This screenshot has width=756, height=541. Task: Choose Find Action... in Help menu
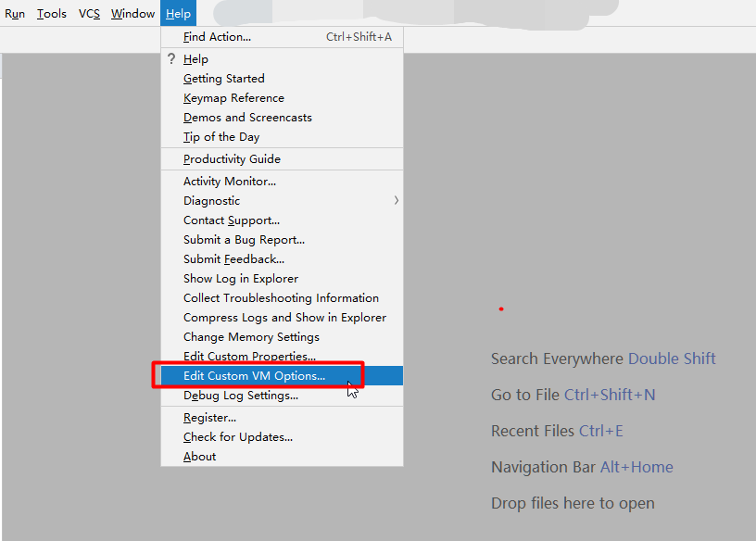[x=282, y=37]
